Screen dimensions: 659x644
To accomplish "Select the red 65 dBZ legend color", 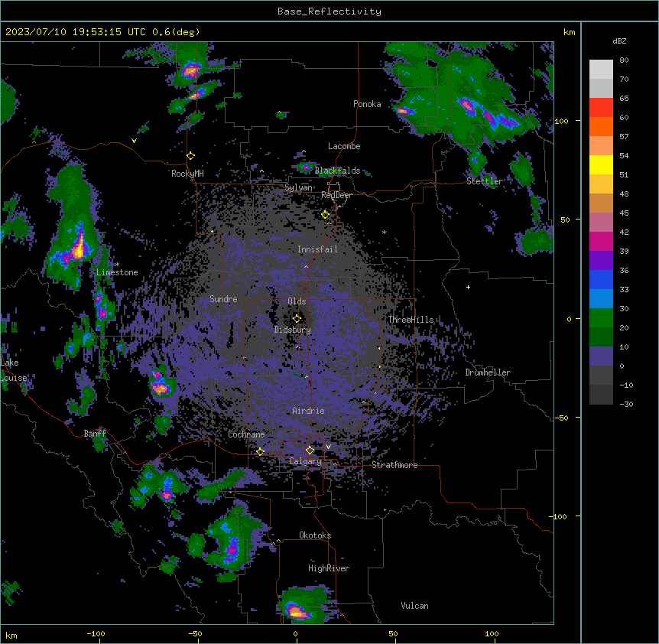I will pyautogui.click(x=601, y=108).
